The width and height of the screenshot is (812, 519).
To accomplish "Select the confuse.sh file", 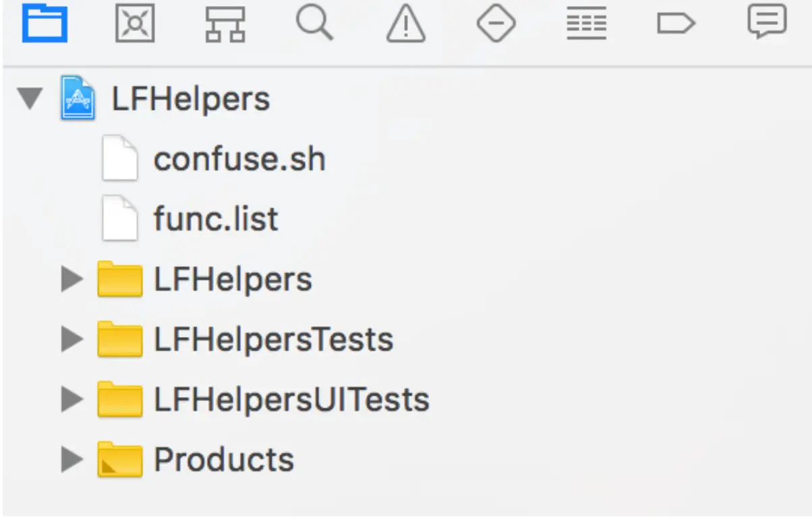I will [239, 160].
